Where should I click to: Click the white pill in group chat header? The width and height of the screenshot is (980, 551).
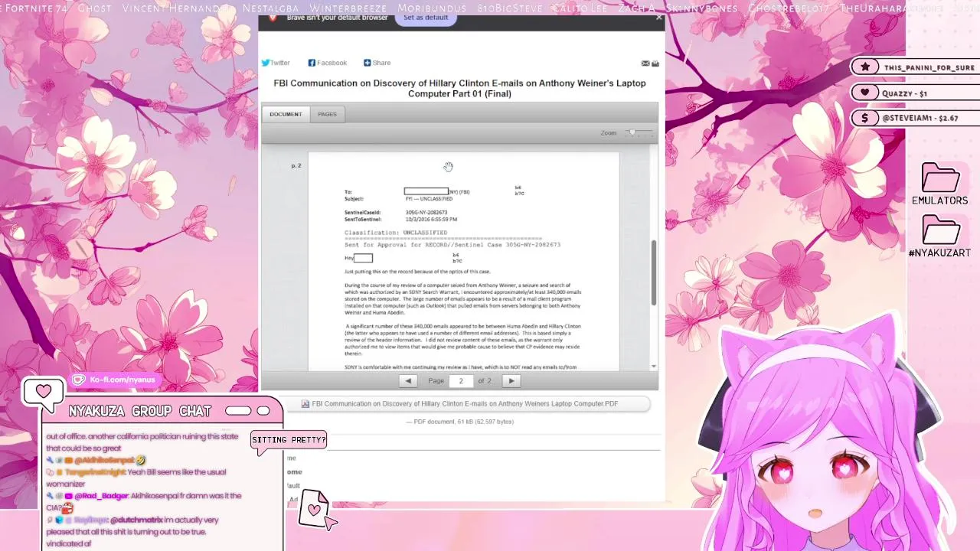(238, 411)
